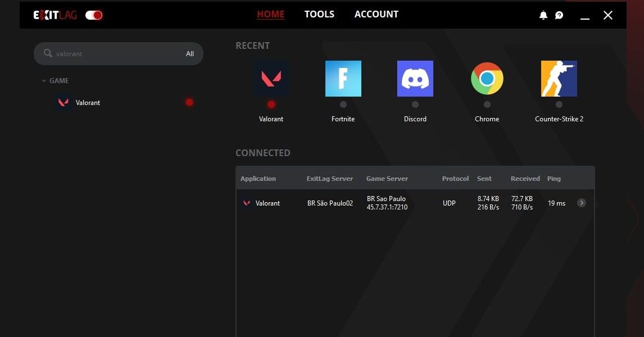Click the Application column header

(258, 179)
